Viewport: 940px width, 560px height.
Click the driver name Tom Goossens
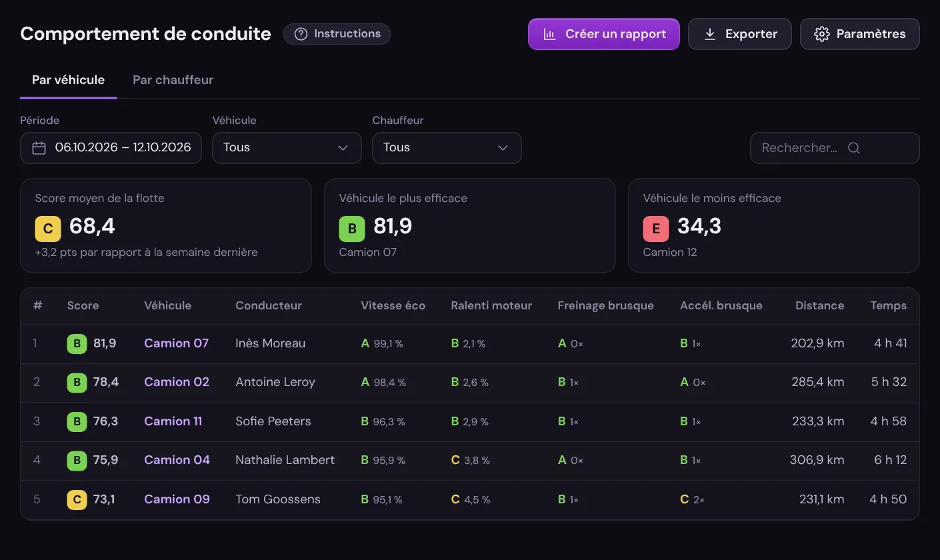point(278,499)
